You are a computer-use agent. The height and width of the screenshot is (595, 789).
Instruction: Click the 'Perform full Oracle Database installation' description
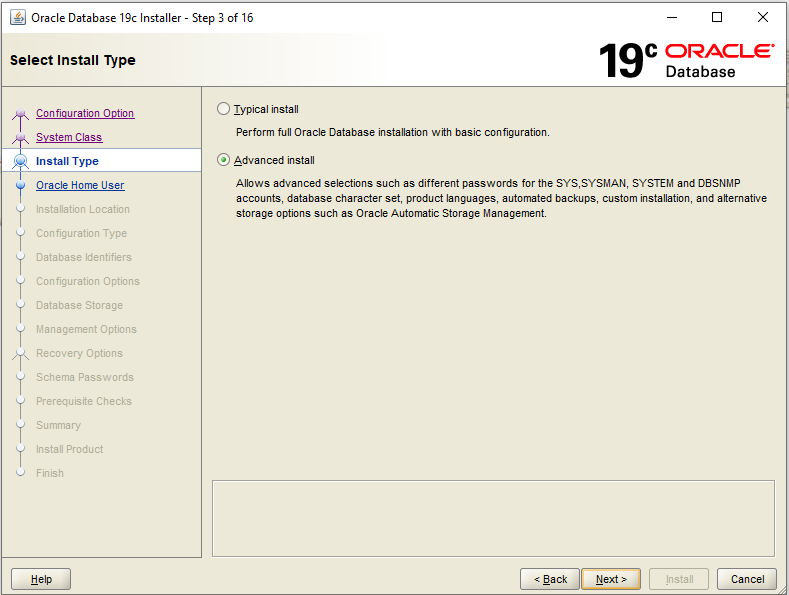click(392, 132)
